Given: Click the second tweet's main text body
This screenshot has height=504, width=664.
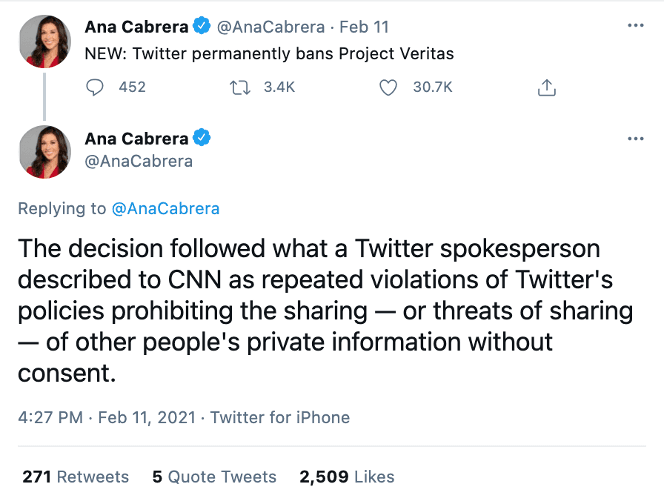Looking at the screenshot, I should pyautogui.click(x=325, y=311).
